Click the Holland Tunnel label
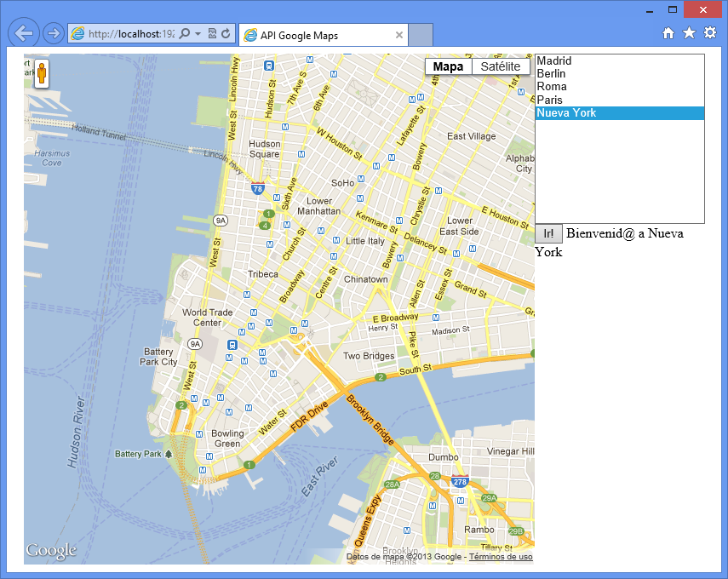 click(x=99, y=133)
